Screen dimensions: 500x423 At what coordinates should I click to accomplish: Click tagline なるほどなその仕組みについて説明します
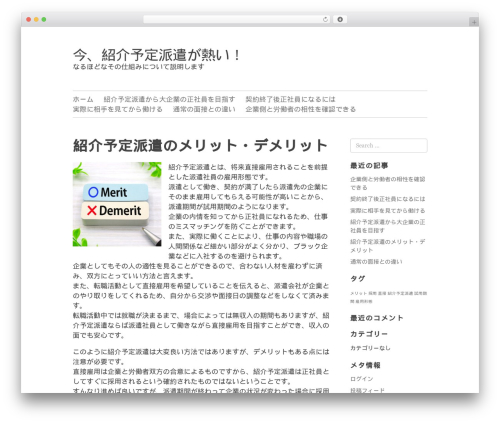(x=138, y=67)
